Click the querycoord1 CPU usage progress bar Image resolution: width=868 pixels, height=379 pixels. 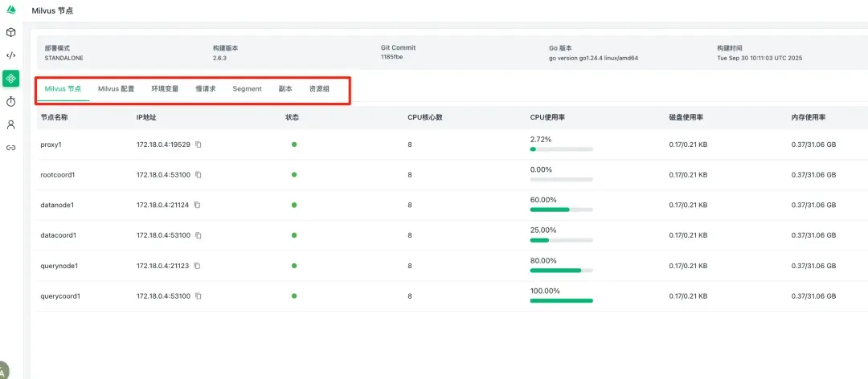click(x=561, y=300)
